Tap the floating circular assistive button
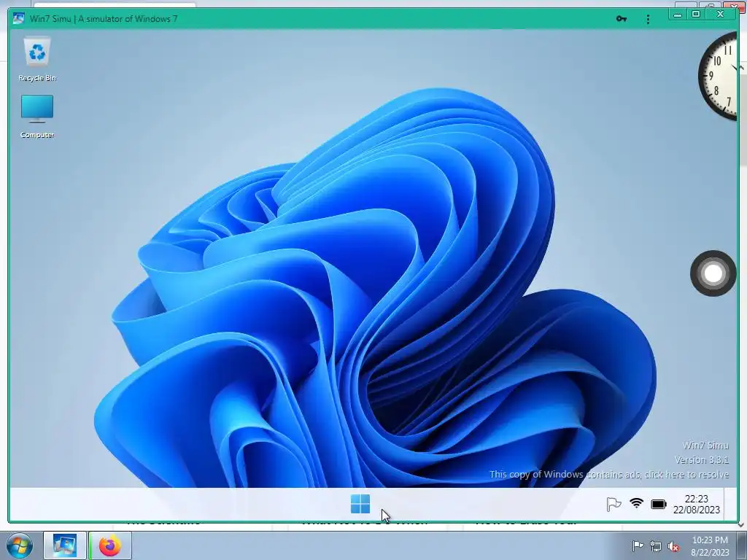 (713, 273)
